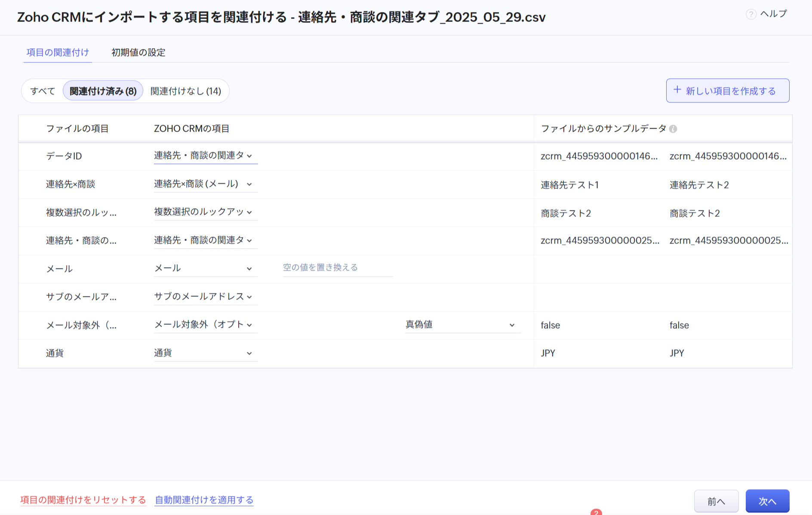812x515 pixels.
Task: Open the 通貨 field mapping dropdown
Action: pos(203,353)
